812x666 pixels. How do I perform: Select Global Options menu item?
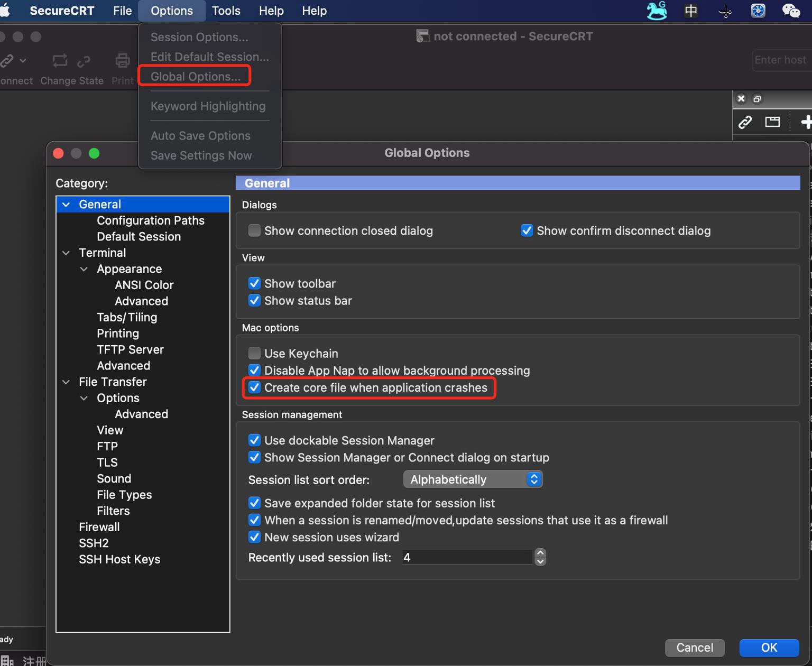pos(195,76)
